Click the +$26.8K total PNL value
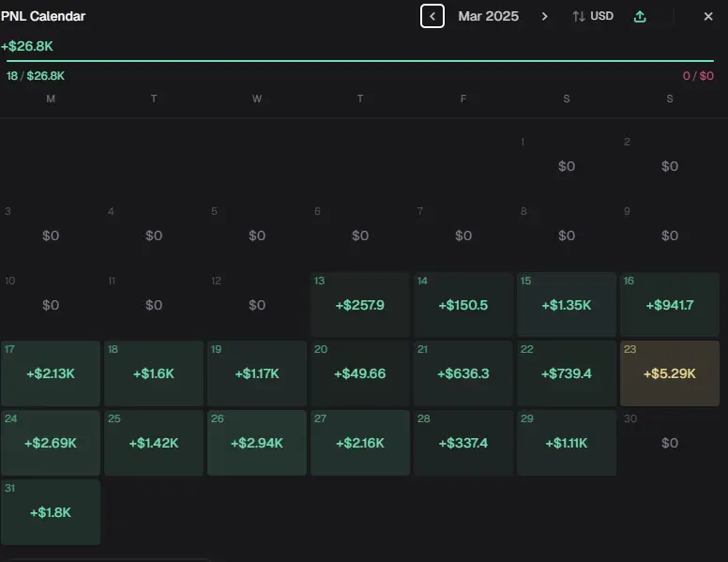Image resolution: width=728 pixels, height=562 pixels. point(27,46)
